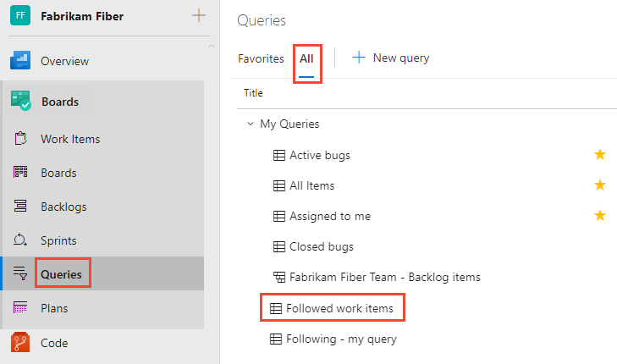Click the Sprints cycle icon
Image resolution: width=617 pixels, height=364 pixels.
click(x=20, y=240)
